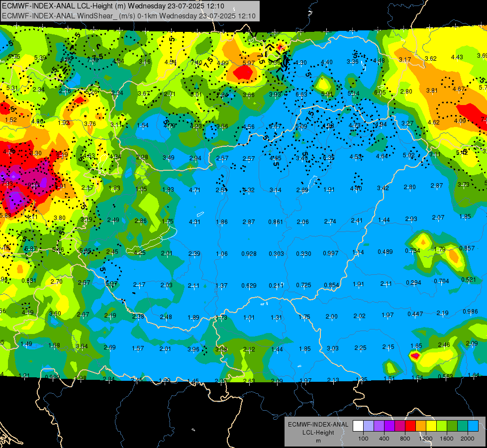Click the wind shear value 3.62
The image size is (487, 448).
click(430, 58)
